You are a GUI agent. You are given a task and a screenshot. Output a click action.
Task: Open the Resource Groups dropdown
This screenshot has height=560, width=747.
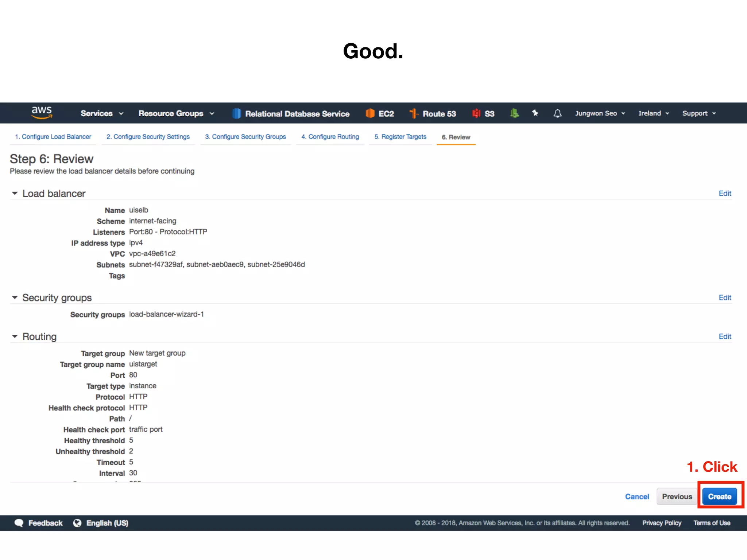click(176, 113)
